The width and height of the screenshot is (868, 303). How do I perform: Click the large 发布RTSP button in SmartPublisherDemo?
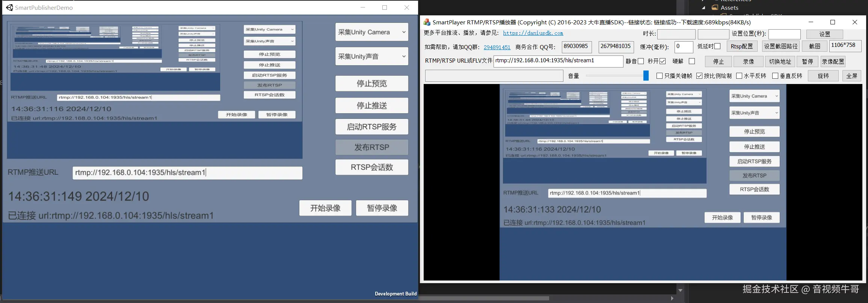coord(371,147)
